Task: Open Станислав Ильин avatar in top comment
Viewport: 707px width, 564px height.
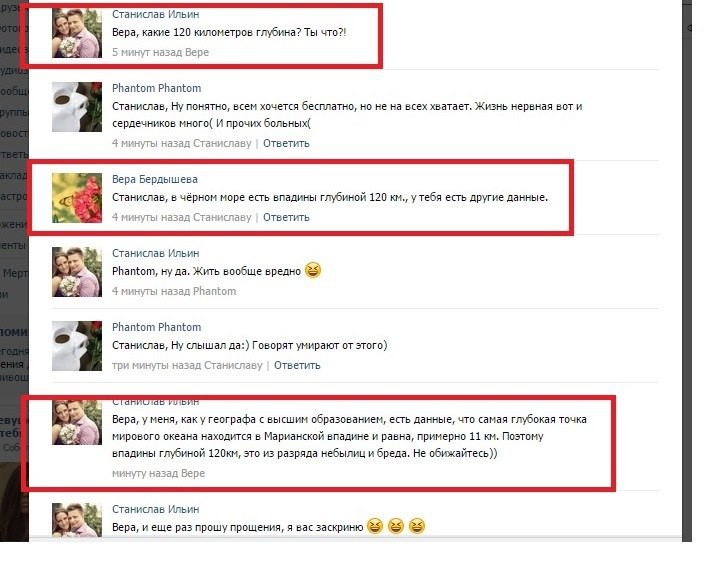Action: tap(77, 33)
